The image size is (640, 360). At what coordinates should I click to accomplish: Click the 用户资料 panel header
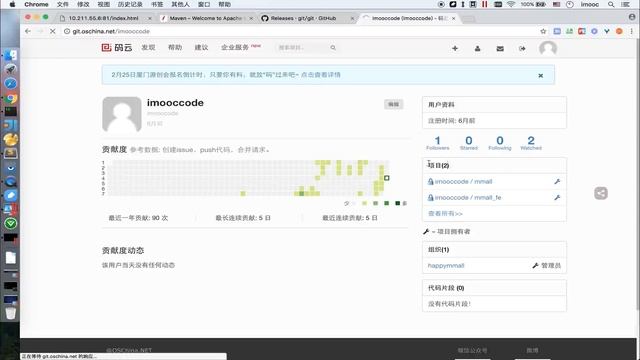494,104
